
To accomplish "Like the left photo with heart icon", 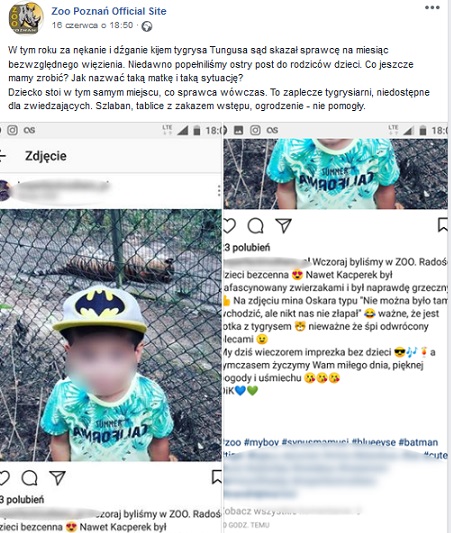I will click(x=4, y=478).
